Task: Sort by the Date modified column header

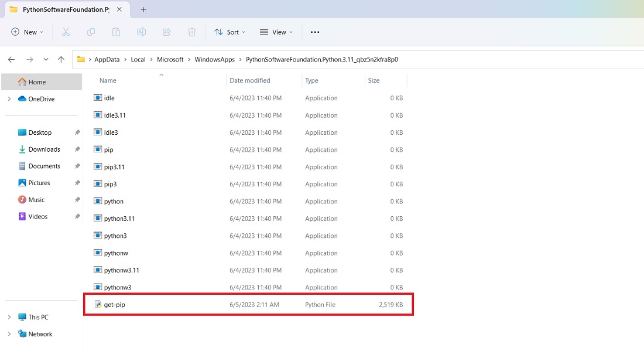Action: pos(250,80)
